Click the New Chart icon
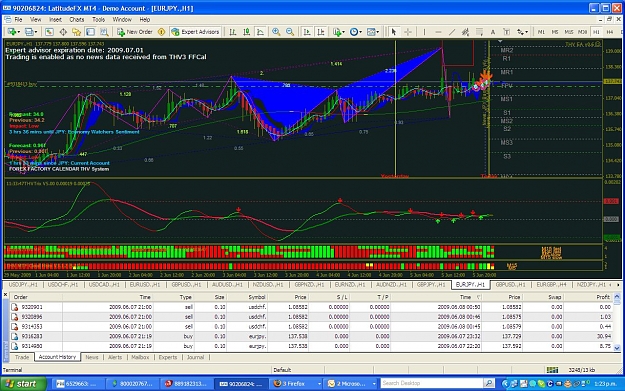The image size is (625, 391). pyautogui.click(x=11, y=32)
